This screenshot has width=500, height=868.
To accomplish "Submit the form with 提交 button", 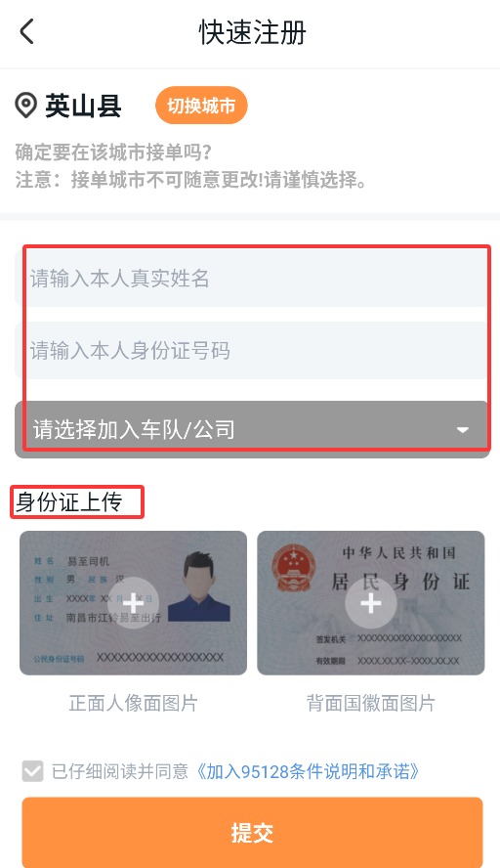I will pos(252,832).
